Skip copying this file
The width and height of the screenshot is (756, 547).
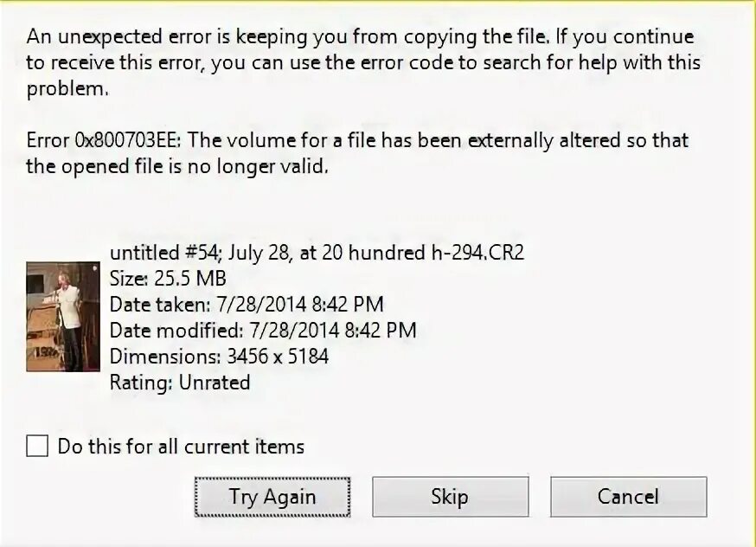(x=451, y=497)
